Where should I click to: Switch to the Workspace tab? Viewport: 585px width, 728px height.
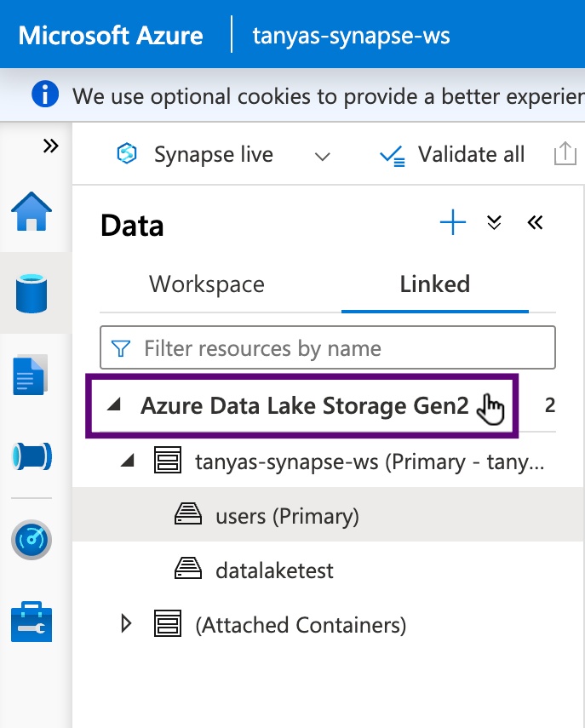(207, 284)
